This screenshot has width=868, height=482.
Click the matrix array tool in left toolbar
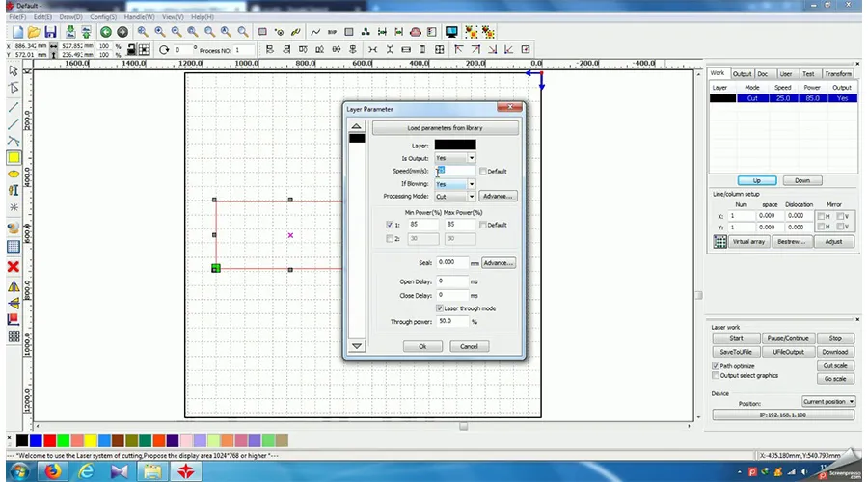pyautogui.click(x=14, y=336)
